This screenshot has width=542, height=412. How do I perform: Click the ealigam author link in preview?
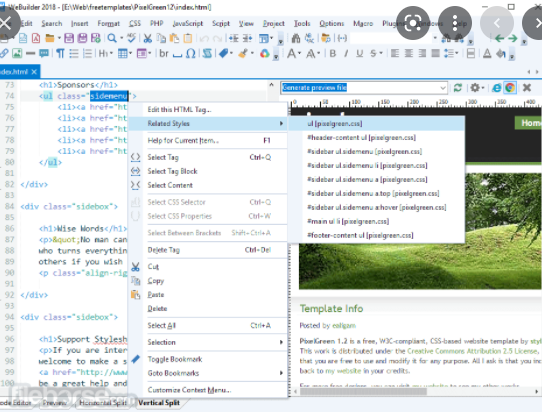coord(344,326)
